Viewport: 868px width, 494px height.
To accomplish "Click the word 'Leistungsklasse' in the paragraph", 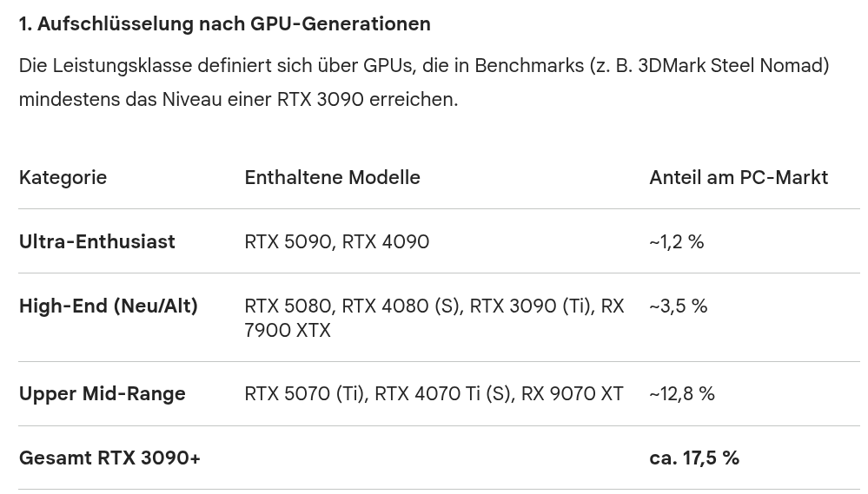I will pyautogui.click(x=123, y=65).
